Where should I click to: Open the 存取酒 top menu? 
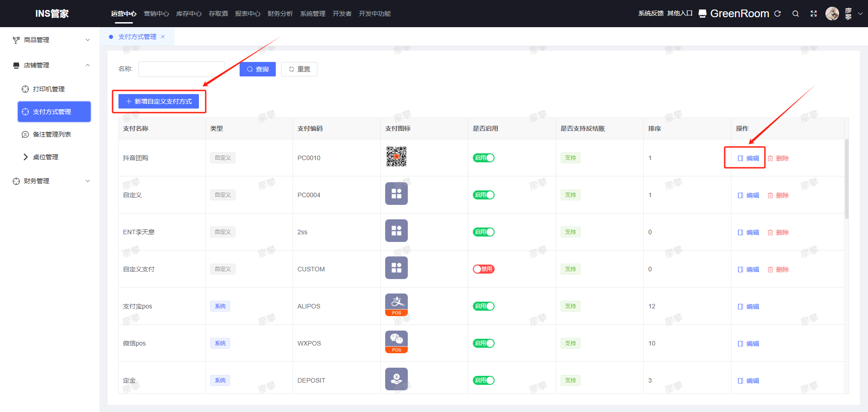pos(218,14)
